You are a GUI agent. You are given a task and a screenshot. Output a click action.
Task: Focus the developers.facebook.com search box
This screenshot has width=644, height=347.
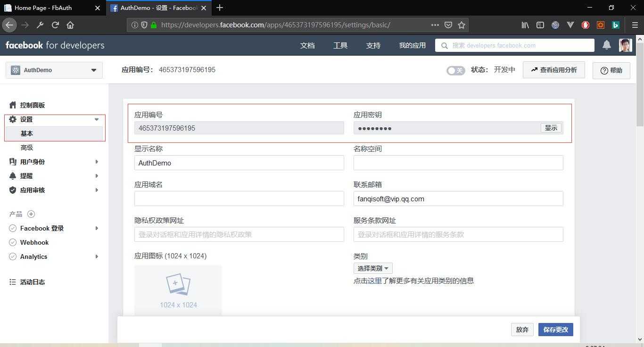click(x=515, y=45)
